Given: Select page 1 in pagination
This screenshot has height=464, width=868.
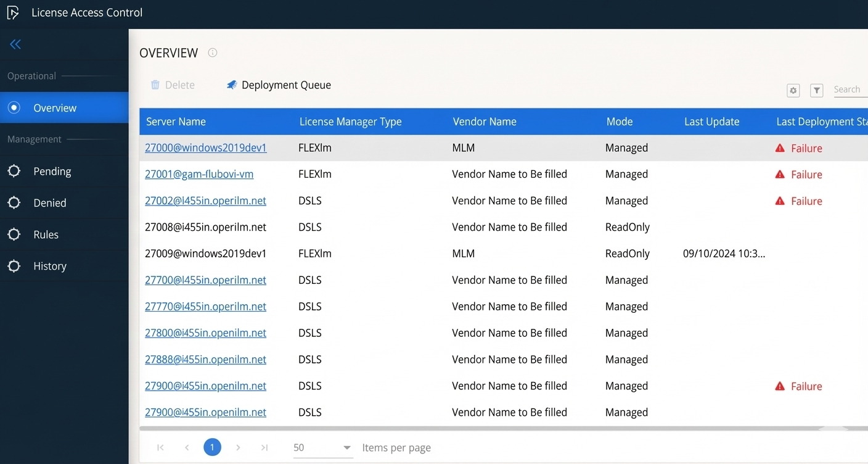Looking at the screenshot, I should (212, 447).
